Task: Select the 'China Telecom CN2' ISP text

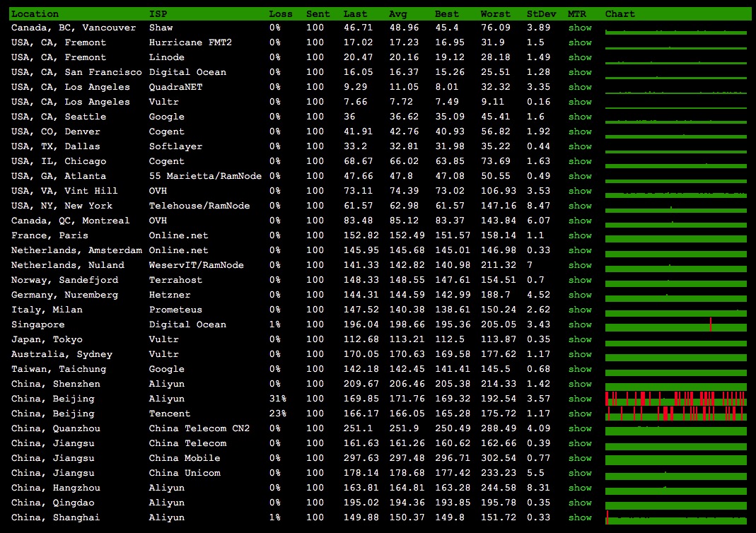Action: pos(199,428)
